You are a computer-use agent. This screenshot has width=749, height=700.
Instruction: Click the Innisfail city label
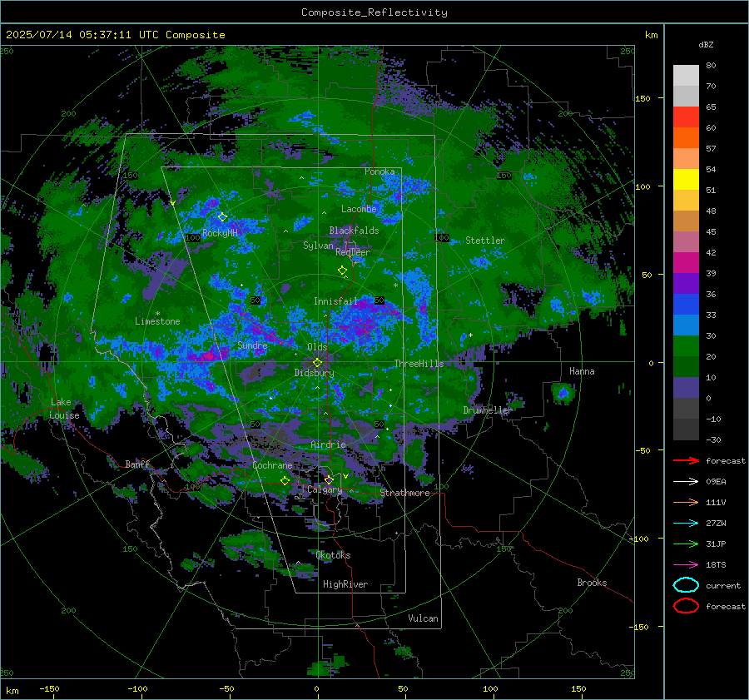[x=335, y=301]
